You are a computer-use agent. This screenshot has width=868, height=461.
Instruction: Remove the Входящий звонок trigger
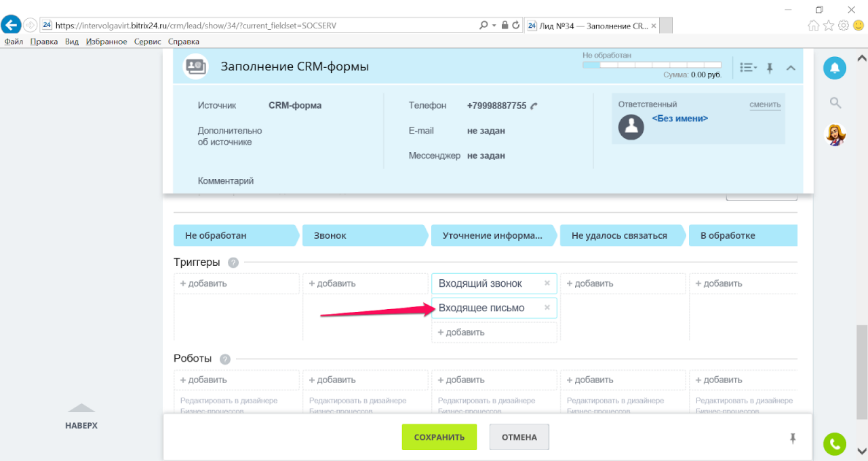click(x=547, y=283)
